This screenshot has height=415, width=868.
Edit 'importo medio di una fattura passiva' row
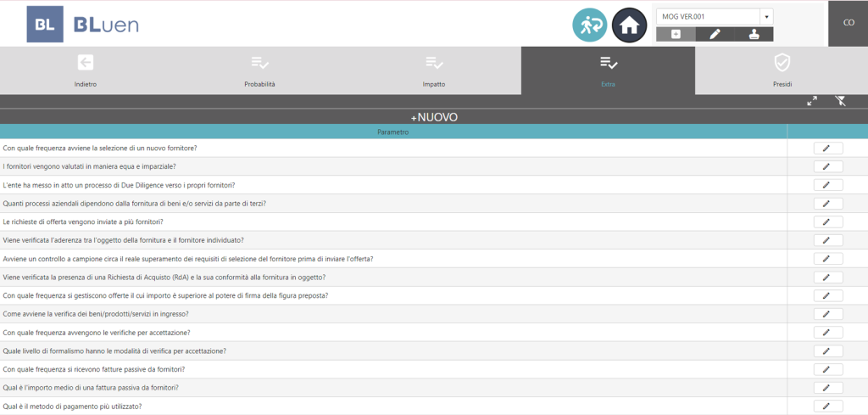828,387
